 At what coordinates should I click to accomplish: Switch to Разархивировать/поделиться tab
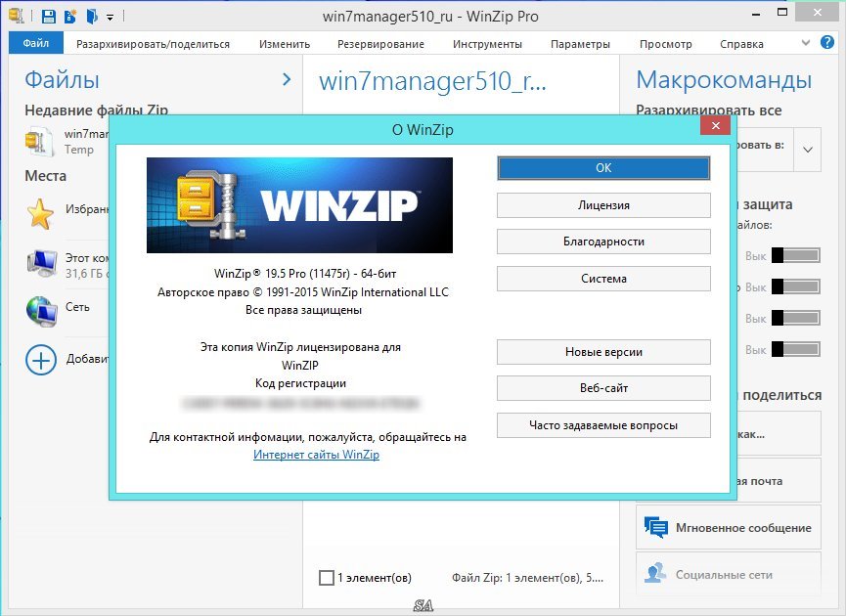[153, 44]
